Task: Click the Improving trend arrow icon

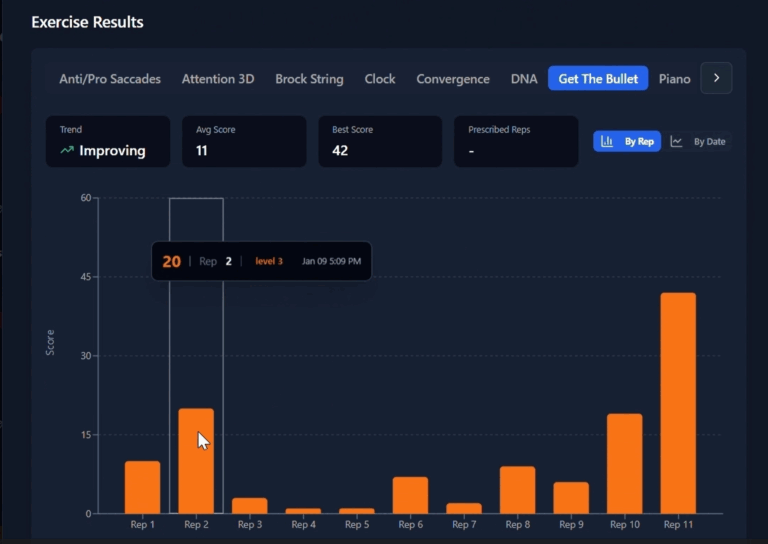Action: click(67, 151)
